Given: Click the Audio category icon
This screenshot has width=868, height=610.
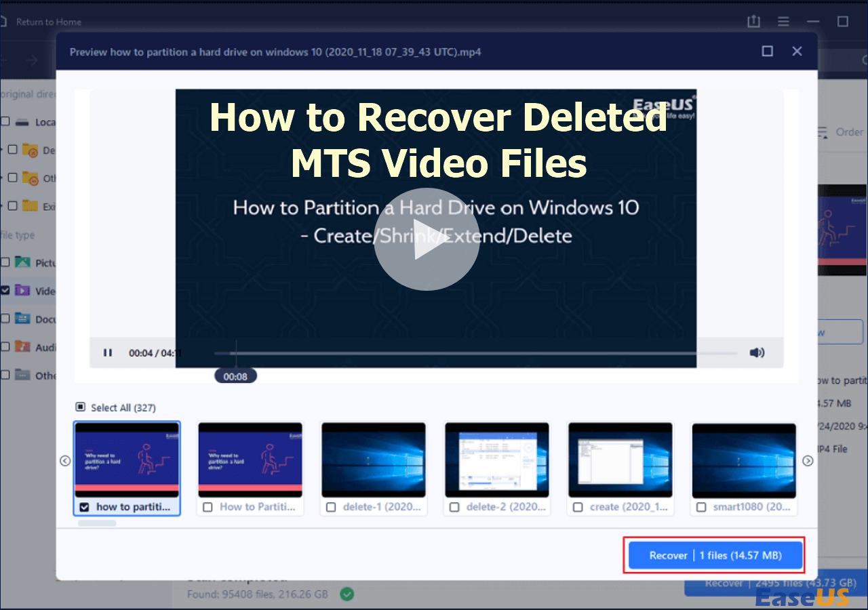Looking at the screenshot, I should click(x=23, y=346).
